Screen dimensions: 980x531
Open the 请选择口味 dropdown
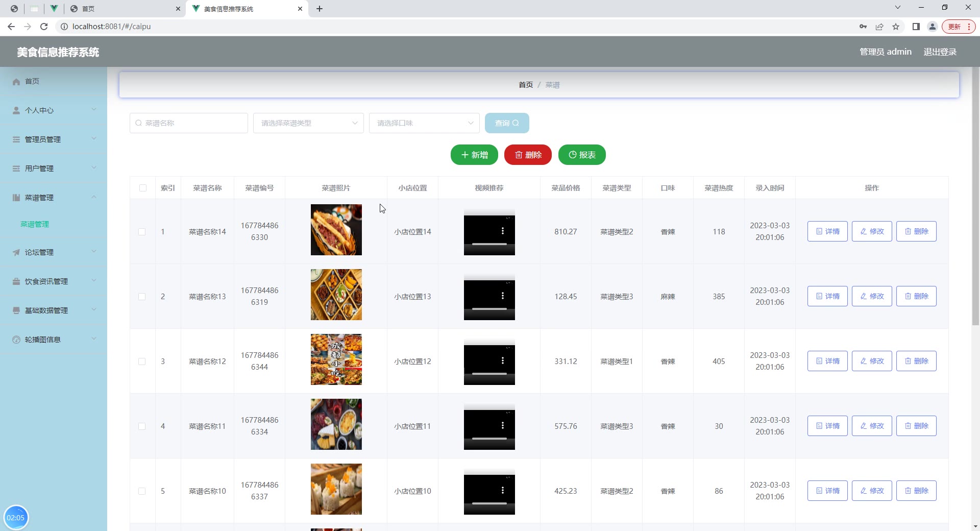coord(424,123)
